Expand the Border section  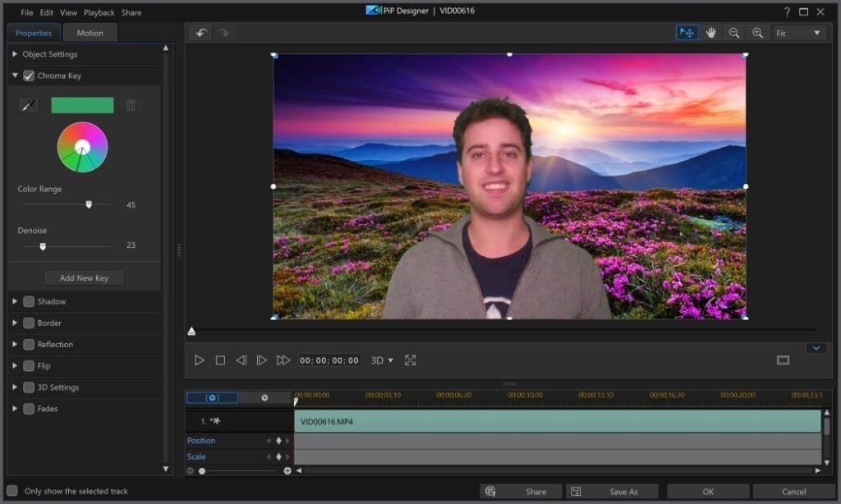click(x=15, y=323)
